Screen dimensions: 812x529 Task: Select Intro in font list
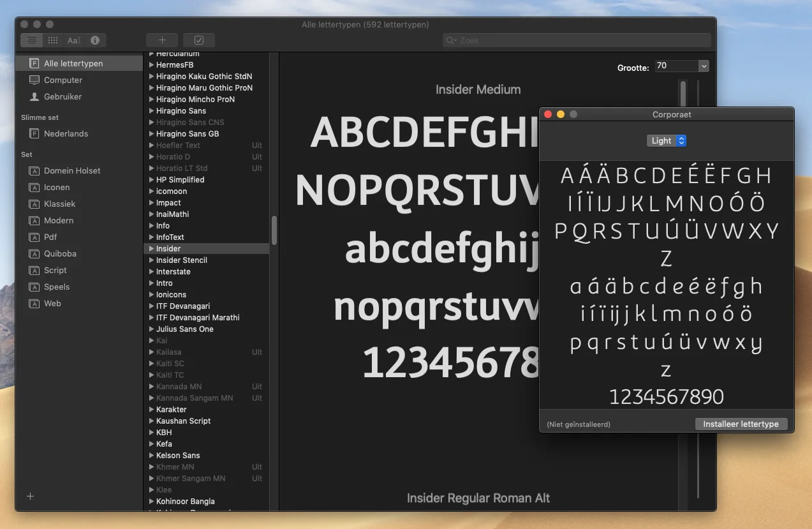[x=206, y=283]
